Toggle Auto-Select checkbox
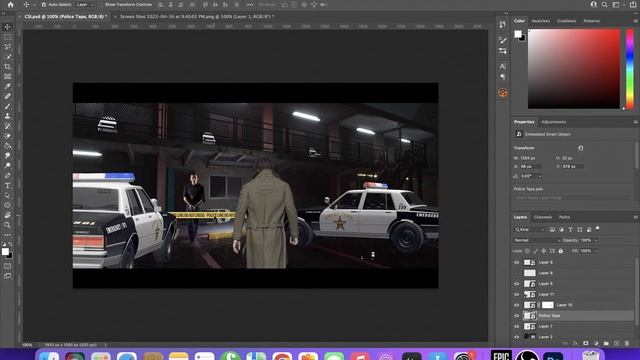 pyautogui.click(x=44, y=4)
